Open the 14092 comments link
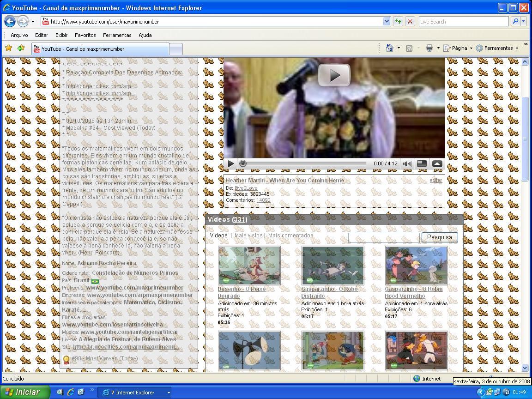 [x=263, y=200]
